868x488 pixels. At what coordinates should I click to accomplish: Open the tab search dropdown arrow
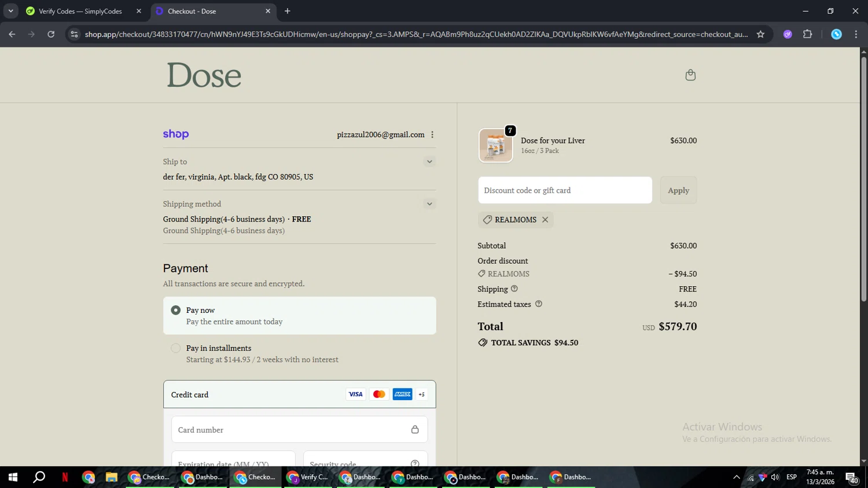click(x=10, y=11)
